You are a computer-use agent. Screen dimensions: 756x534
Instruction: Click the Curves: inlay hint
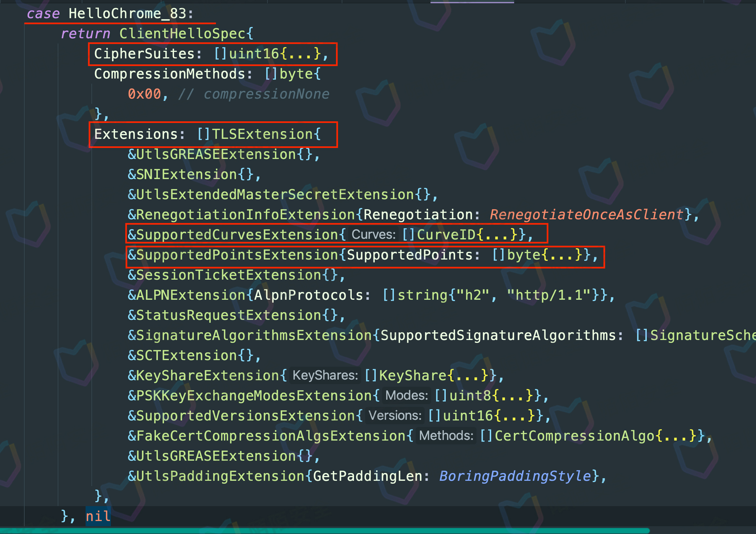(373, 235)
